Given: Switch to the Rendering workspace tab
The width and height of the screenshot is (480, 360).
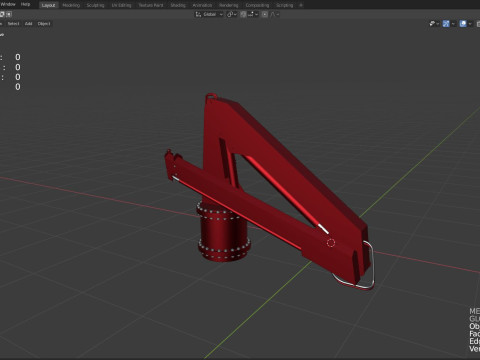Looking at the screenshot, I should click(229, 5).
